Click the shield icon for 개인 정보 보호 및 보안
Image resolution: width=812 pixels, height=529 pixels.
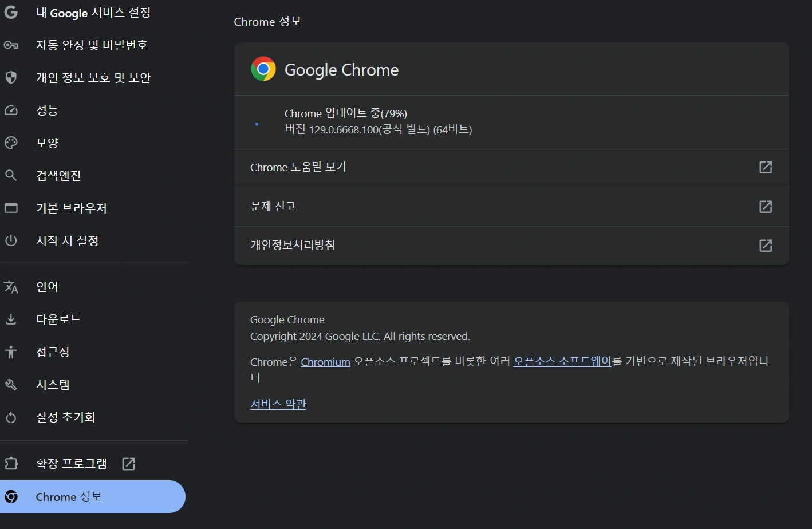[11, 77]
